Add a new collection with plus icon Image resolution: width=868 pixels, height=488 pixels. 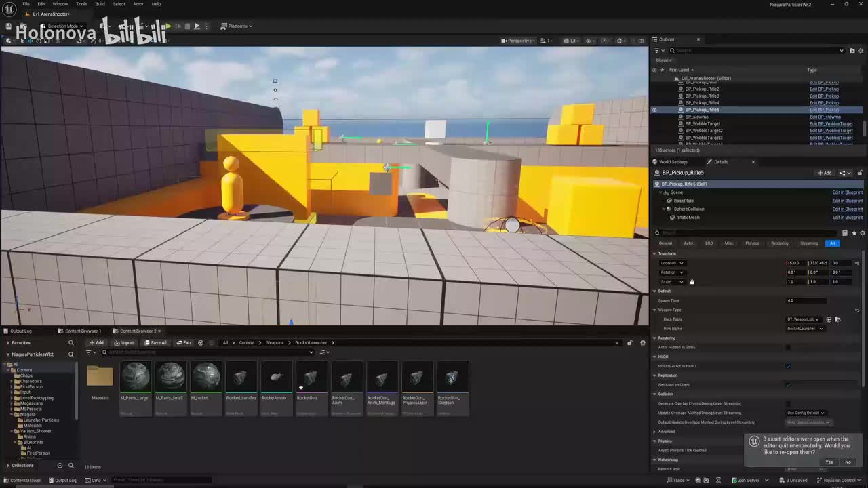click(60, 466)
